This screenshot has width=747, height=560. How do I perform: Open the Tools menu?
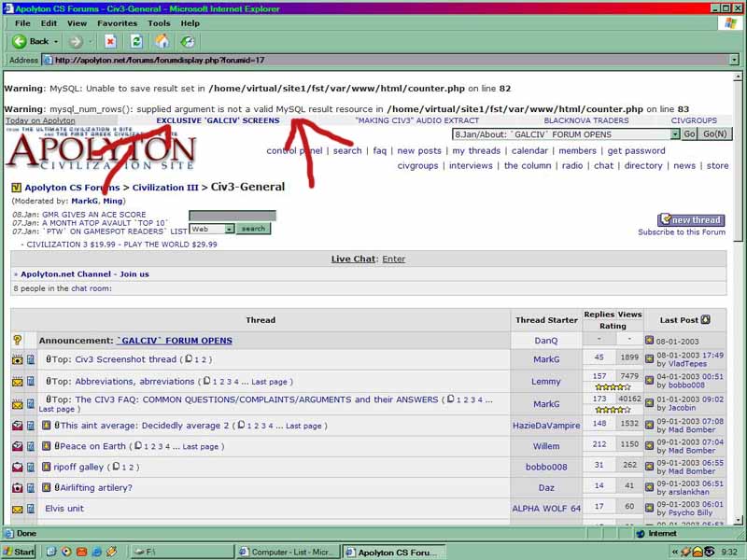[x=159, y=22]
